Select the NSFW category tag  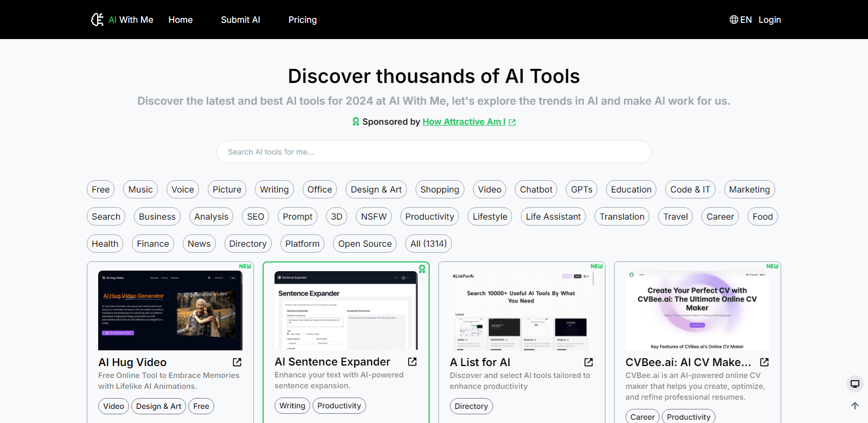[374, 216]
